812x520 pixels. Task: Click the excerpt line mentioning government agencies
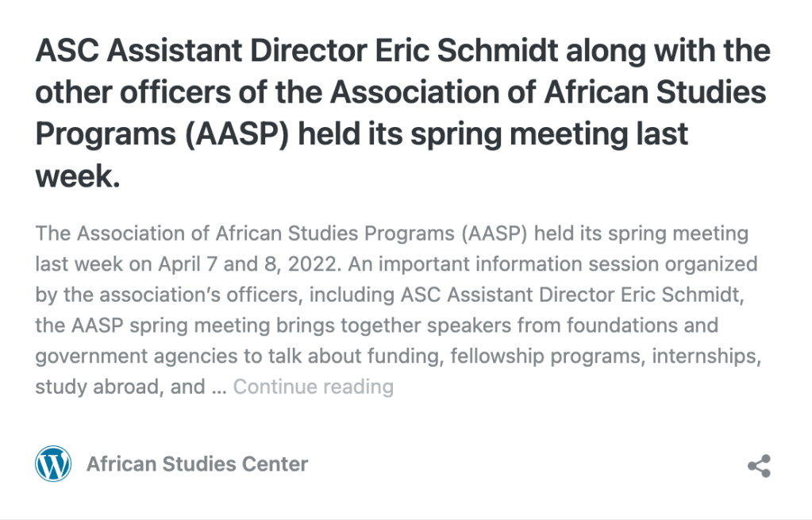click(397, 356)
